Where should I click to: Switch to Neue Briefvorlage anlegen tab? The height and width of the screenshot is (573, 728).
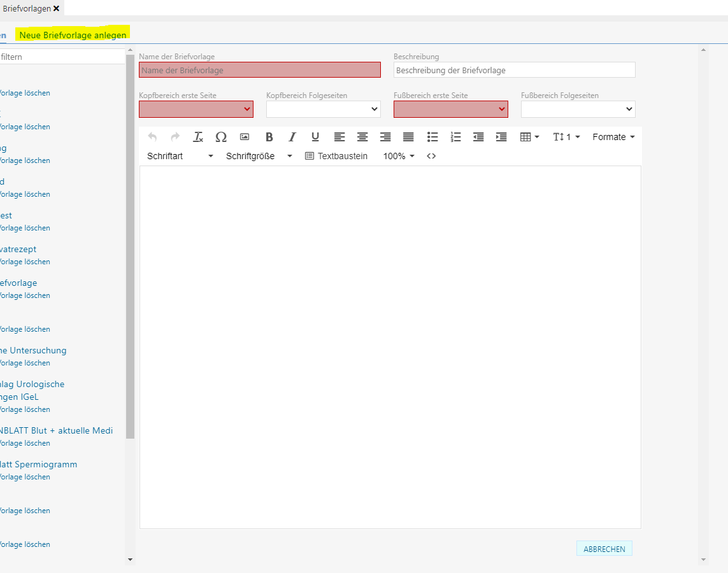point(73,35)
